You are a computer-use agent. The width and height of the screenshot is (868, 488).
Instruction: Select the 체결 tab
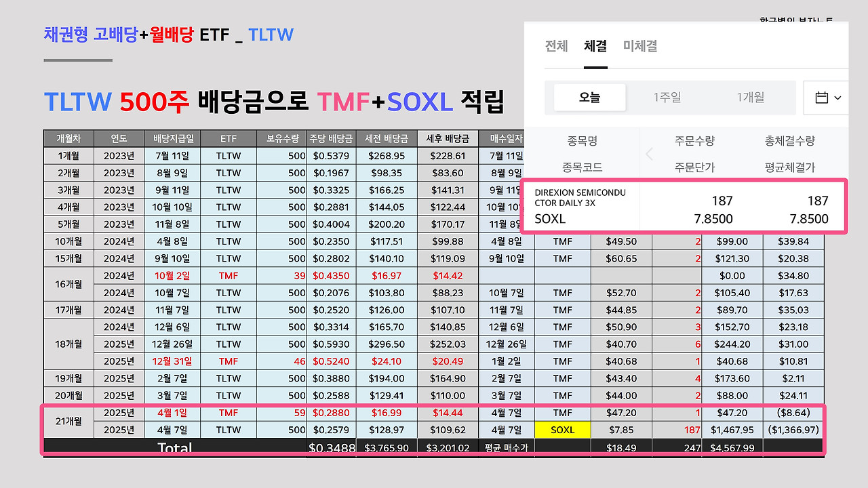pos(595,46)
